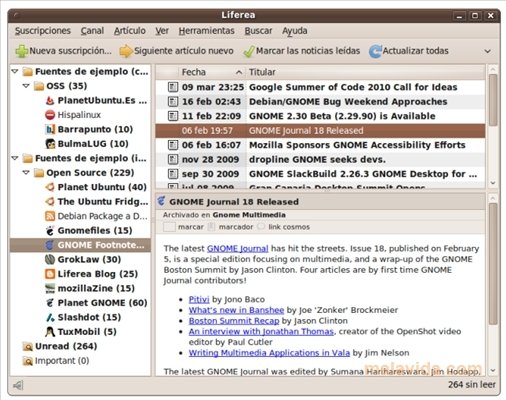The width and height of the screenshot is (506, 400).
Task: Select the dropline GNOME seeks devs article
Action: pyautogui.click(x=320, y=159)
